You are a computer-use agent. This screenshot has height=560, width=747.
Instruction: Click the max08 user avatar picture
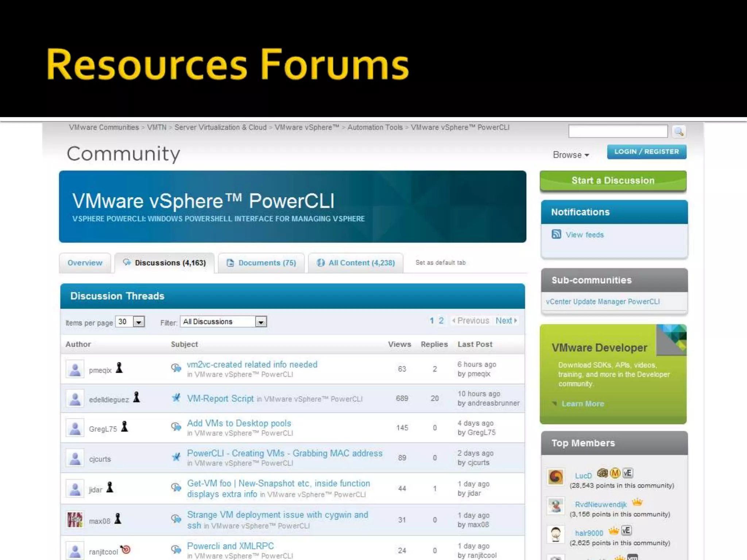tap(75, 520)
